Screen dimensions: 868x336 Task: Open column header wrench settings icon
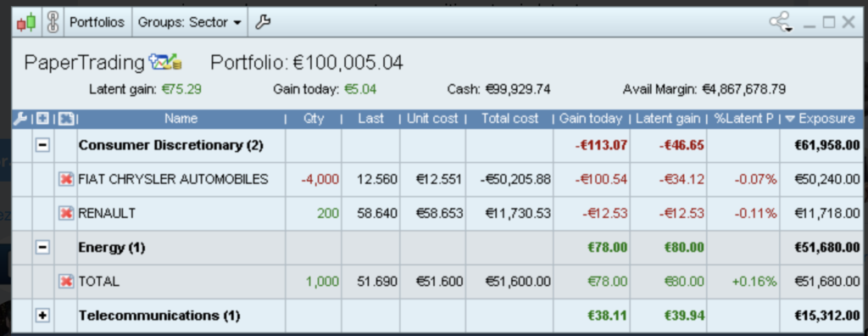pos(20,119)
